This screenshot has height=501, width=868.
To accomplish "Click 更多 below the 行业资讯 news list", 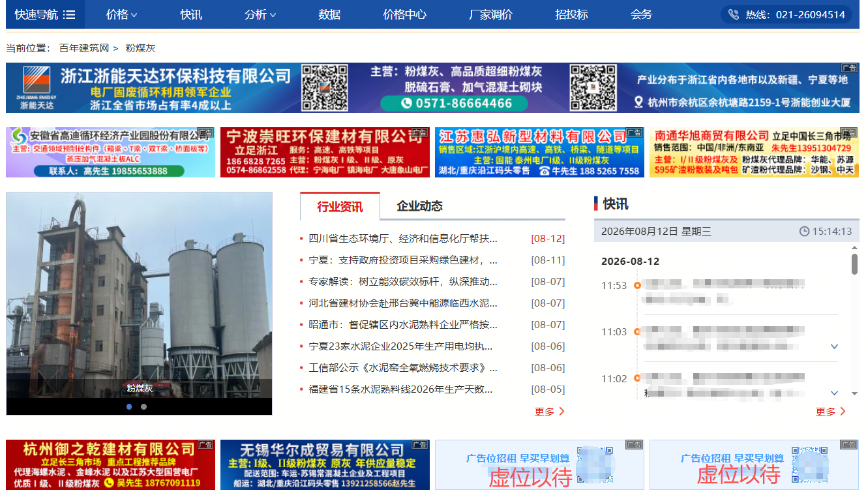I will tap(549, 412).
